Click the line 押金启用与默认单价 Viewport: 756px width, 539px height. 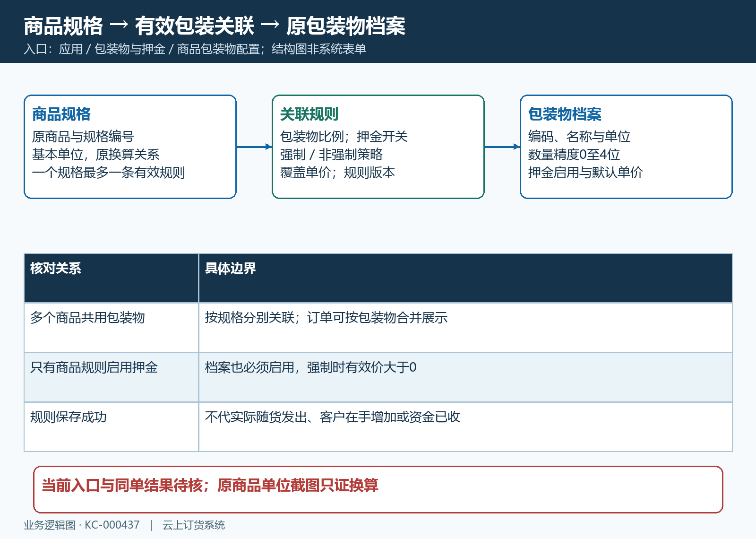[x=586, y=173]
